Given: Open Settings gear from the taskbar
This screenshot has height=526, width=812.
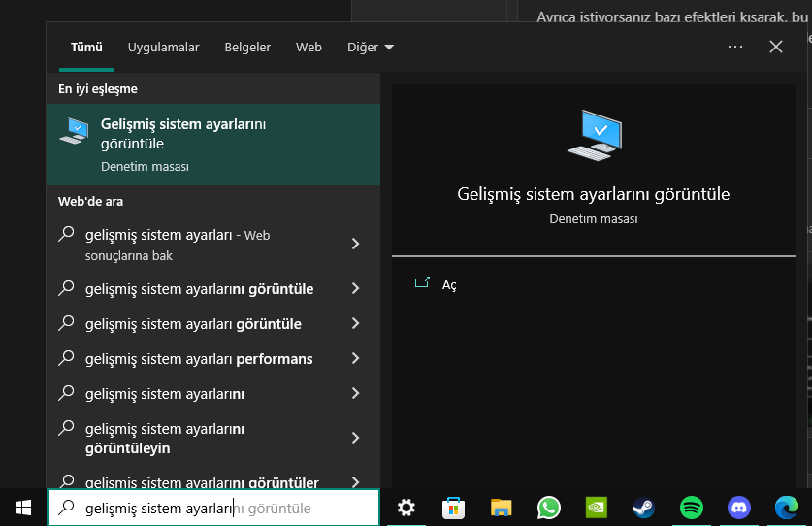Looking at the screenshot, I should pos(406,508).
